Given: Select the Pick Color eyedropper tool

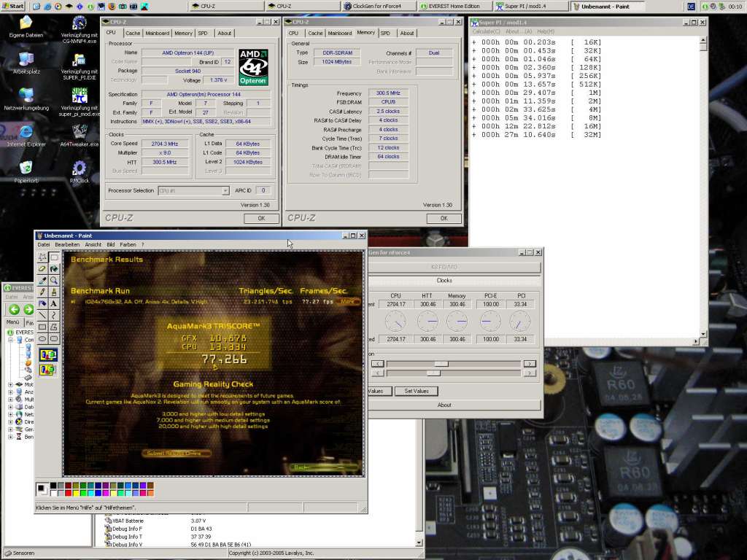Looking at the screenshot, I should pos(42,280).
